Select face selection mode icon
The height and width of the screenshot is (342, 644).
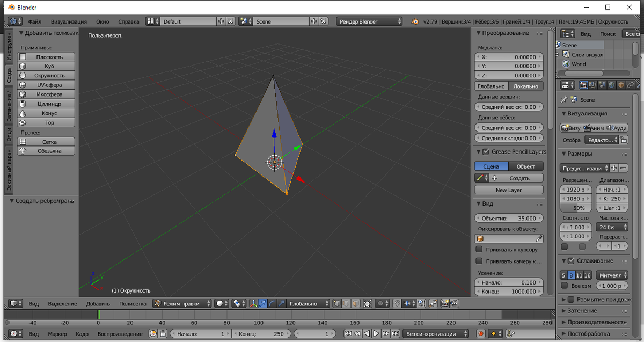tap(356, 303)
